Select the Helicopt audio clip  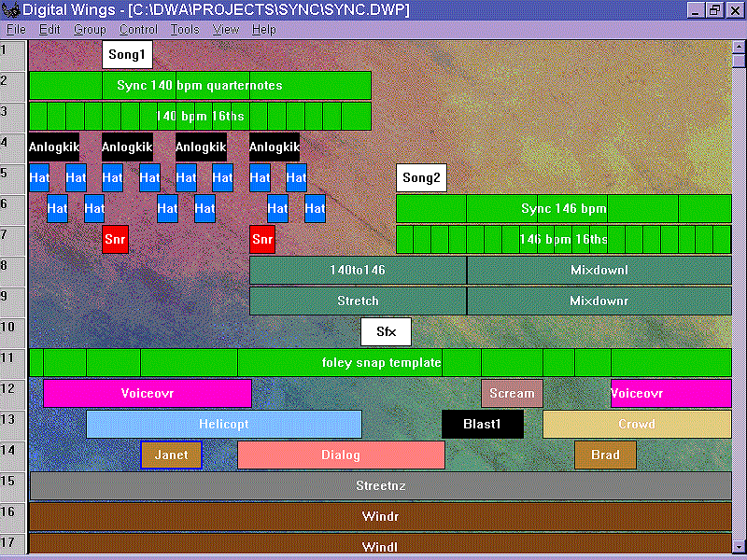pos(223,424)
